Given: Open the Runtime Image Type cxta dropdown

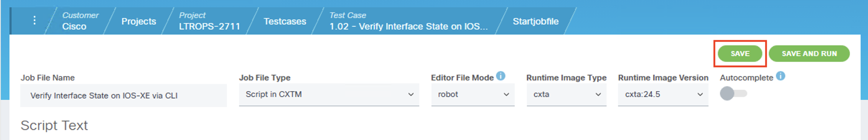Looking at the screenshot, I should (566, 94).
